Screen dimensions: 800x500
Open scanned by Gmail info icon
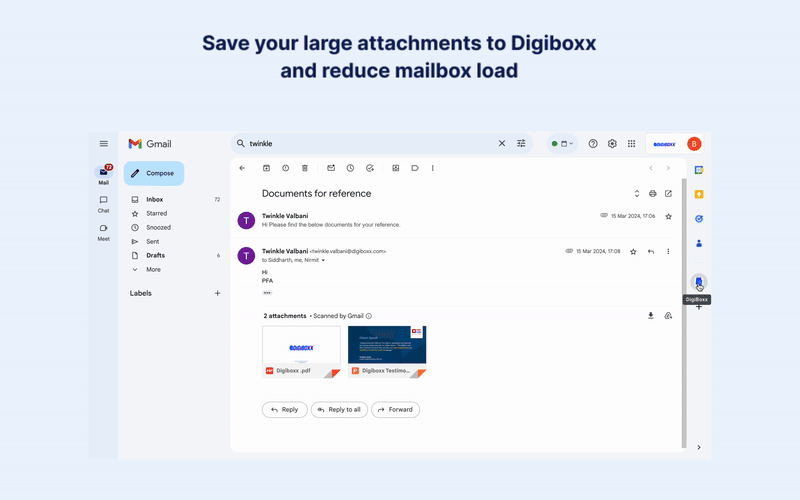coord(369,316)
